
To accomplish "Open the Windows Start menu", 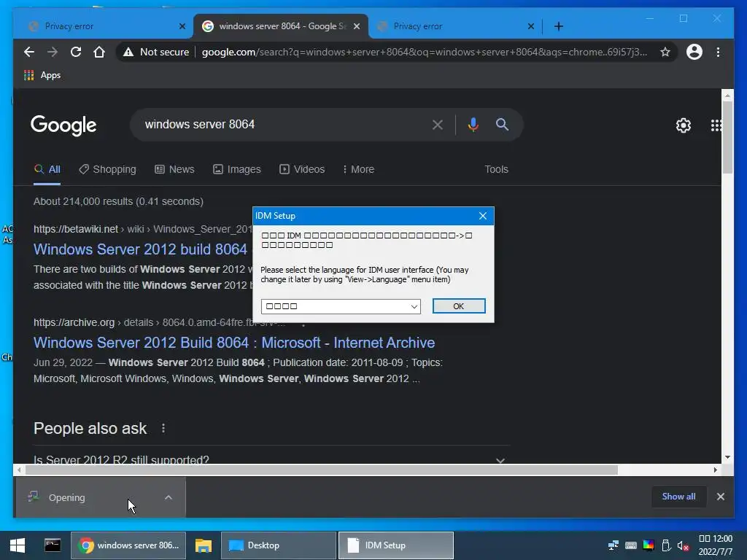I will [18, 545].
